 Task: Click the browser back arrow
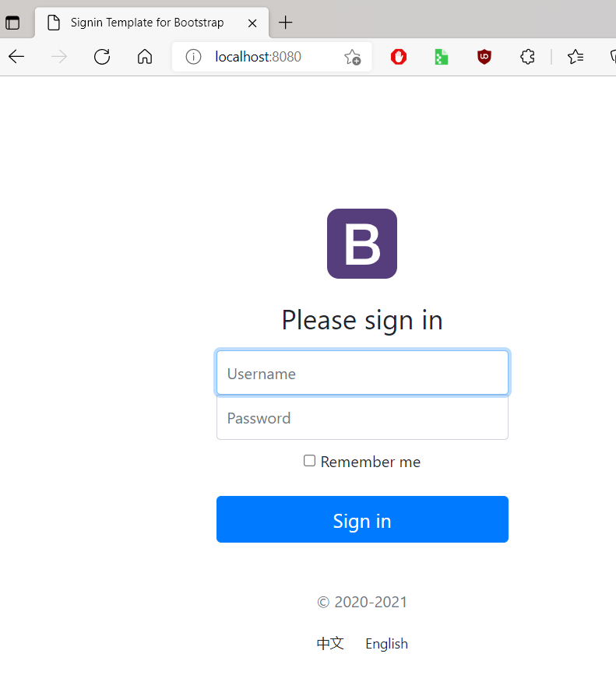click(x=16, y=57)
